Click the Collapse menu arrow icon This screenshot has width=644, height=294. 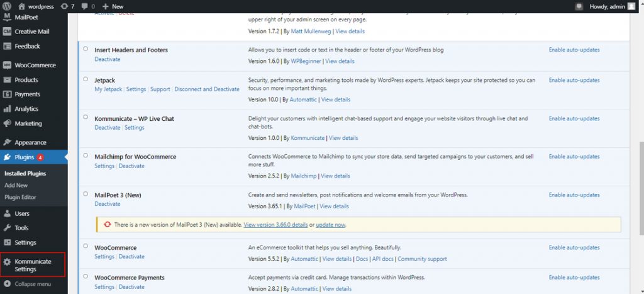pyautogui.click(x=7, y=284)
